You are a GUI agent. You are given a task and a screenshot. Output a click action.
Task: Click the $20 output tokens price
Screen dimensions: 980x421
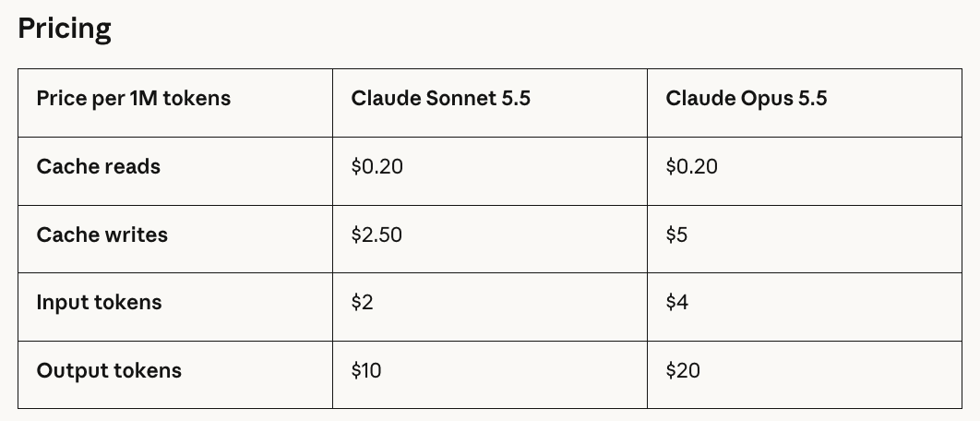(683, 371)
